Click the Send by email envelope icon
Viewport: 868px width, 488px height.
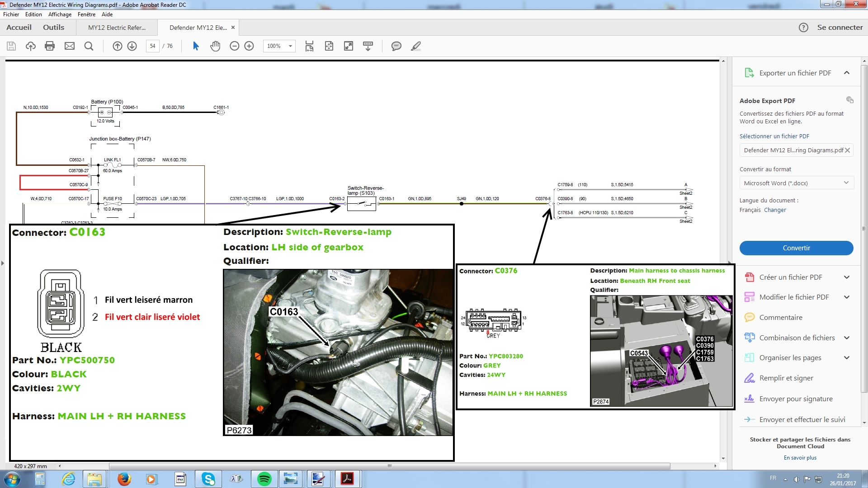tap(69, 46)
